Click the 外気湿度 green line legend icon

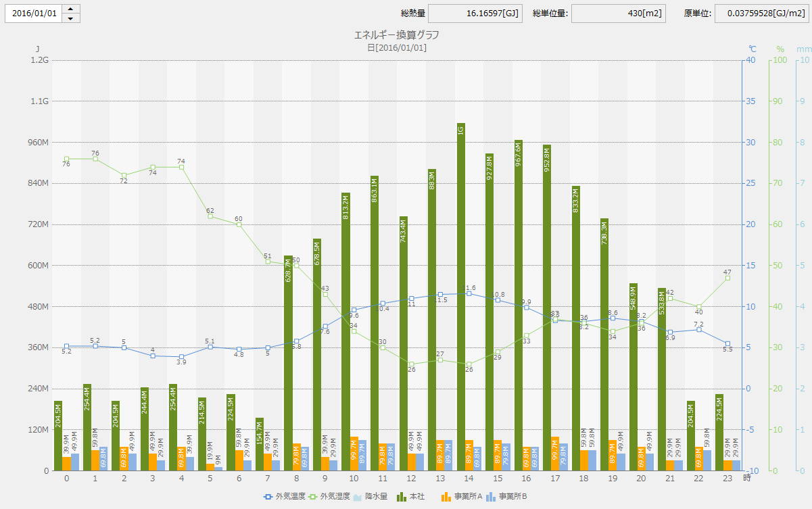click(313, 497)
